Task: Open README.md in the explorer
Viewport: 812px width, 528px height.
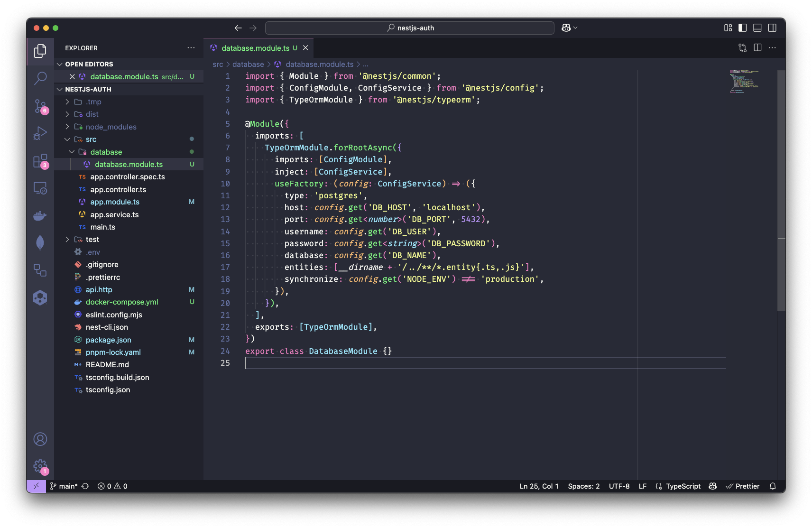Action: click(129, 365)
